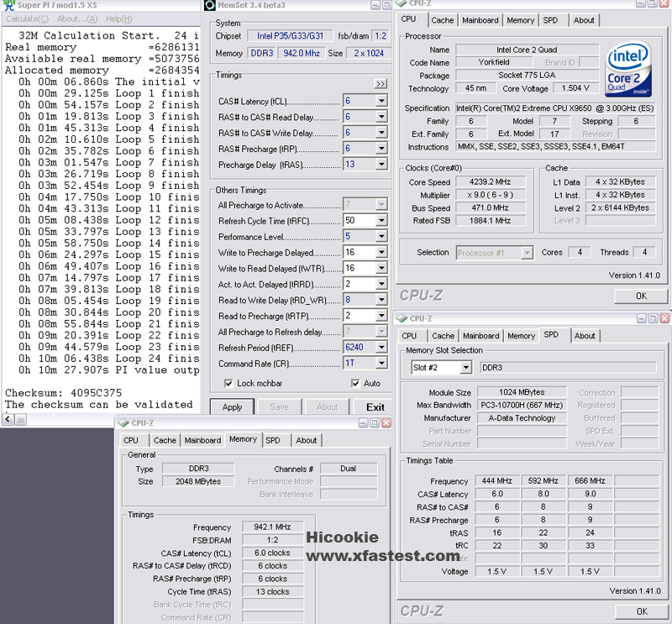672x624 pixels.
Task: Click the Manufacturer A-Data Technology value
Action: 522,418
